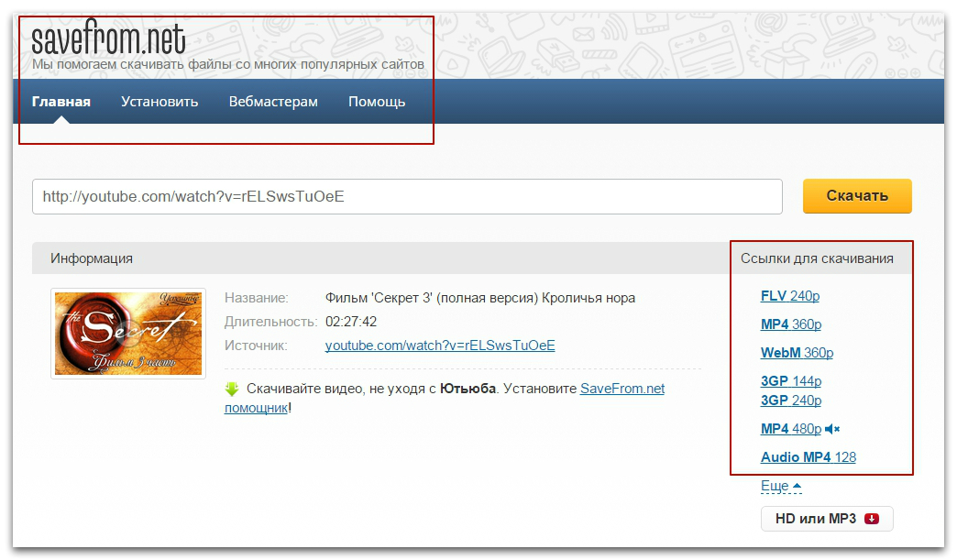The height and width of the screenshot is (560, 957).
Task: Click the savefrom.net logo
Action: [108, 38]
